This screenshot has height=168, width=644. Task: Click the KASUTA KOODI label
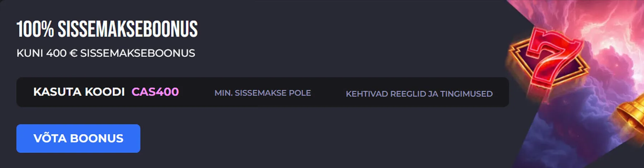(x=79, y=92)
